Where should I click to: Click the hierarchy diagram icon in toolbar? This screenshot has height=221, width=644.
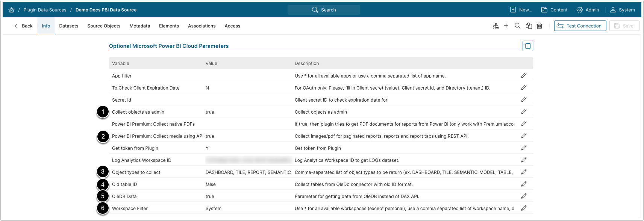coord(496,26)
